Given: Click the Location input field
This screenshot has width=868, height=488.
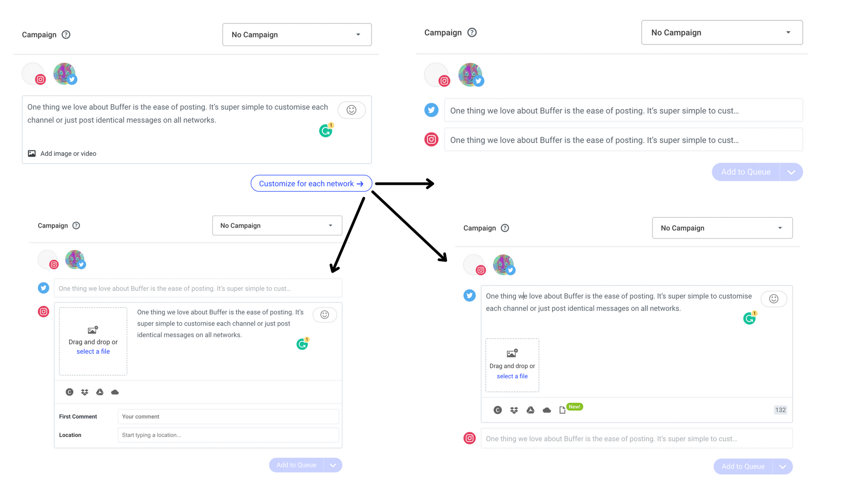Looking at the screenshot, I should point(228,435).
